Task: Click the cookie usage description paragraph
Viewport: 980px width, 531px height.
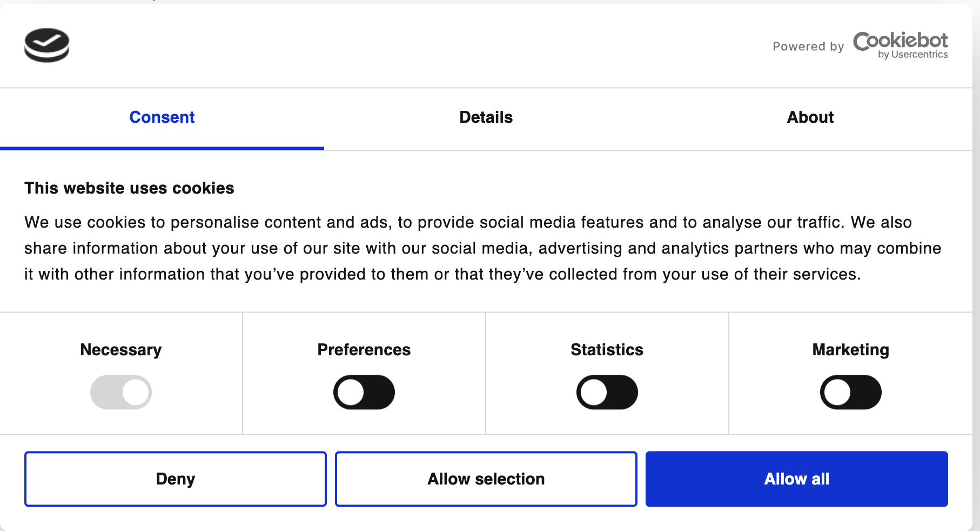Action: click(483, 248)
